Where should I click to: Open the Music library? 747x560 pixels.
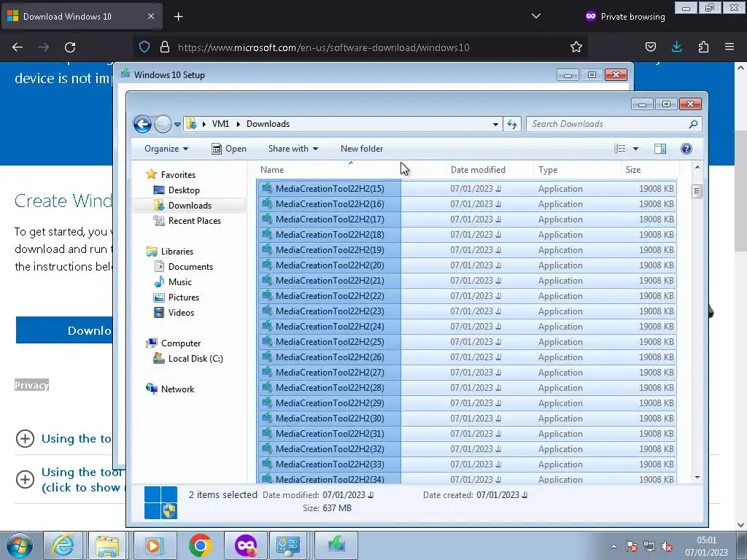[x=179, y=282]
